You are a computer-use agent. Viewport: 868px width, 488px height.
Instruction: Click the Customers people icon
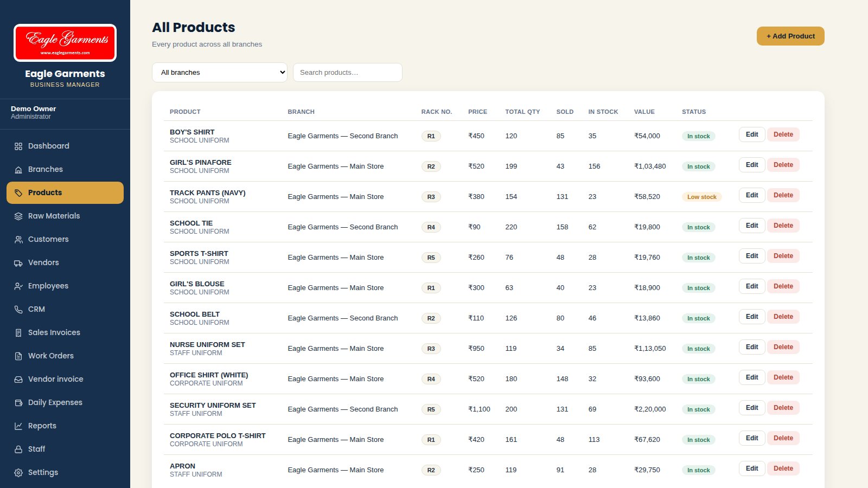point(18,240)
